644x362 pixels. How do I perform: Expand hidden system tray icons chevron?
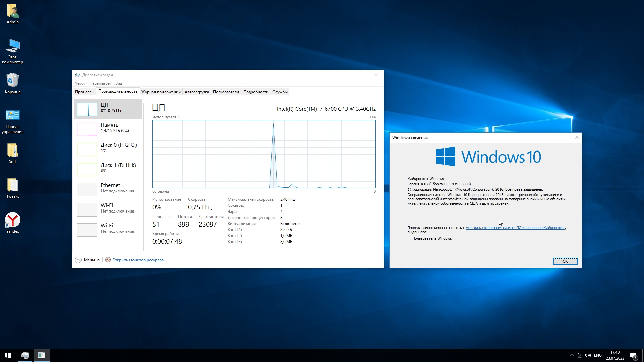(572, 355)
